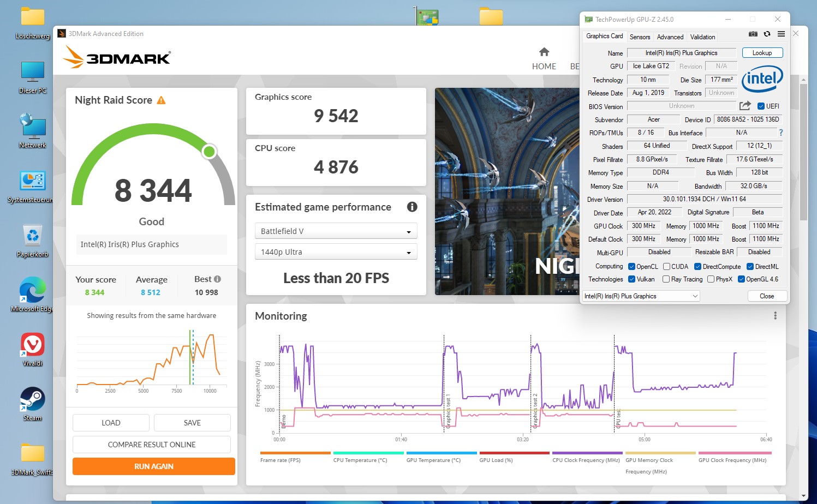Click the Intel logo in GPU-Z

762,79
